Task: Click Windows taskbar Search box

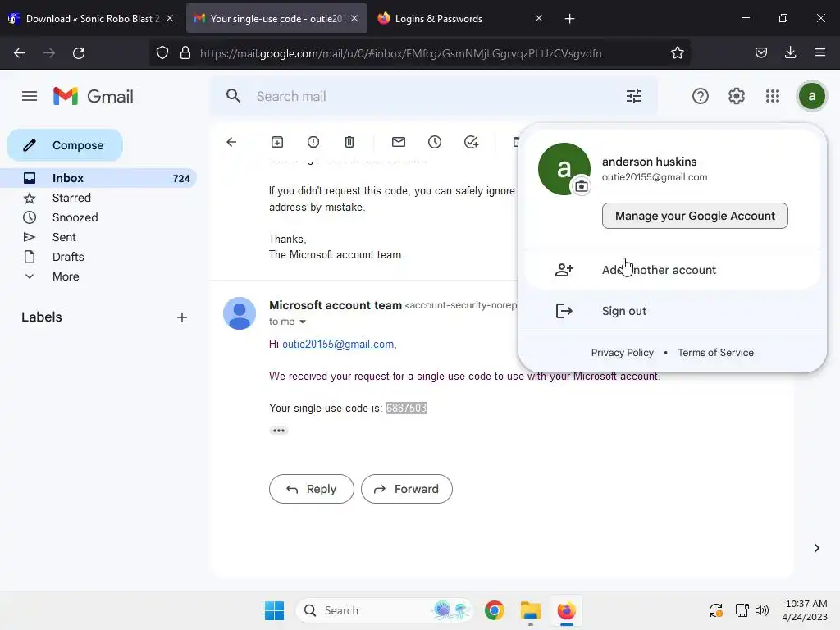Action: (x=385, y=610)
